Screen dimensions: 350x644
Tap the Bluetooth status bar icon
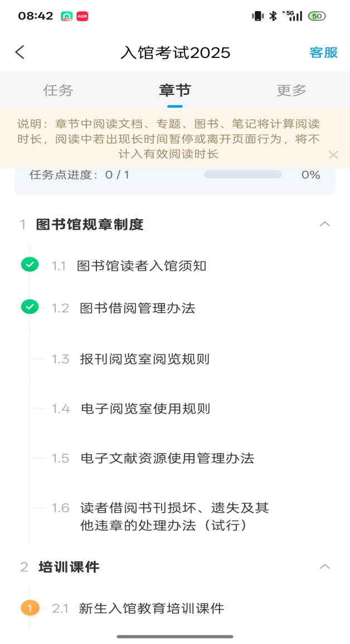tap(273, 16)
